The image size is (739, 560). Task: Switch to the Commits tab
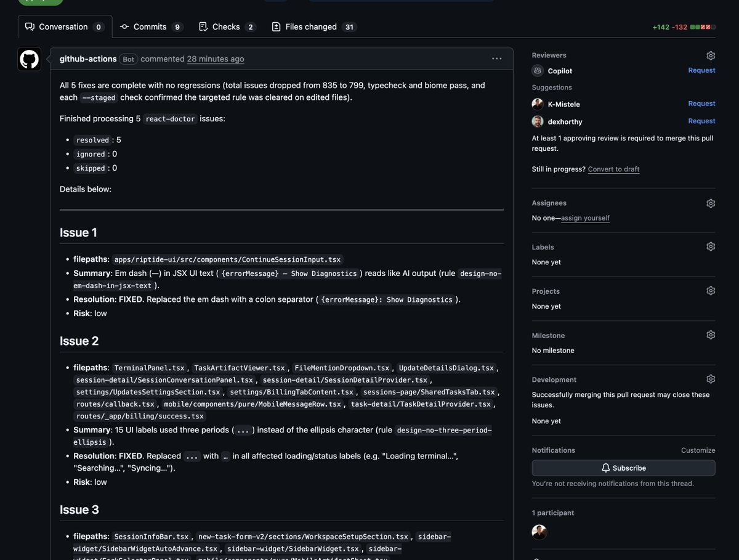(151, 26)
